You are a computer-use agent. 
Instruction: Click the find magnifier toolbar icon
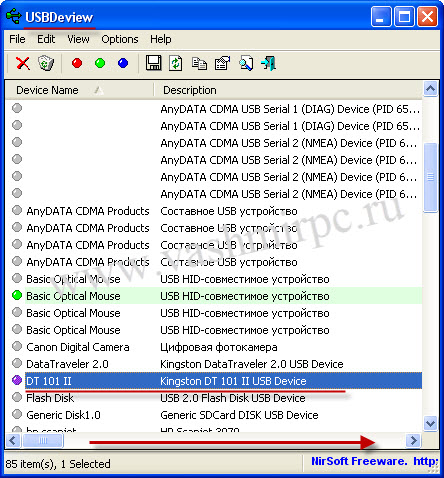tap(246, 63)
